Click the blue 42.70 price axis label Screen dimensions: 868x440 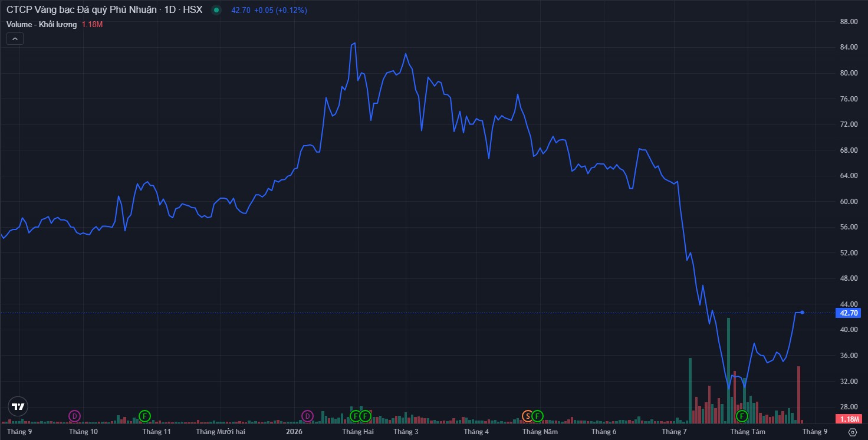point(849,313)
